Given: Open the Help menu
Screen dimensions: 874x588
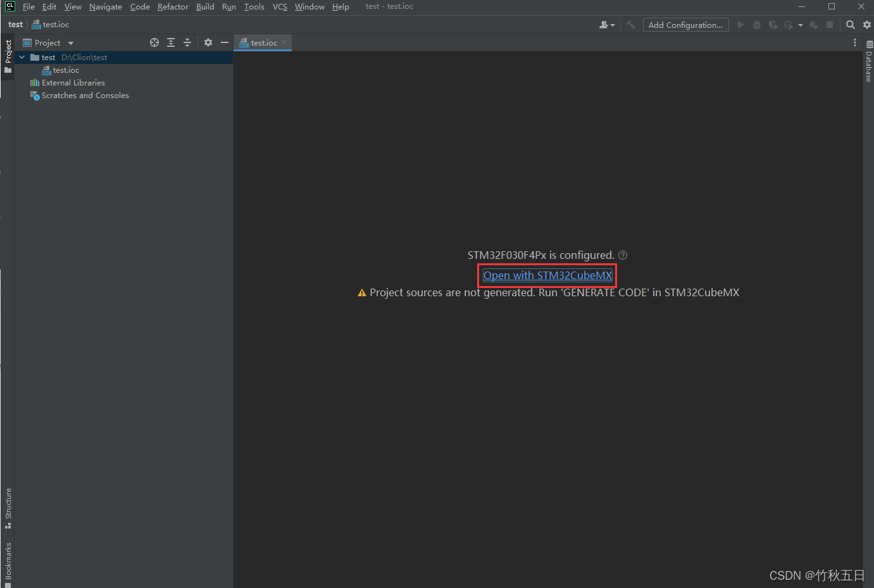Looking at the screenshot, I should 340,6.
